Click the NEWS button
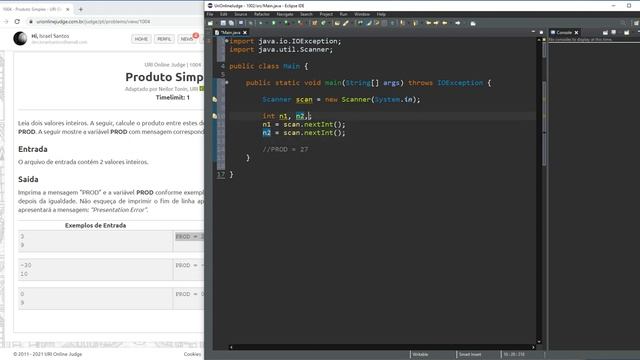 pyautogui.click(x=187, y=39)
